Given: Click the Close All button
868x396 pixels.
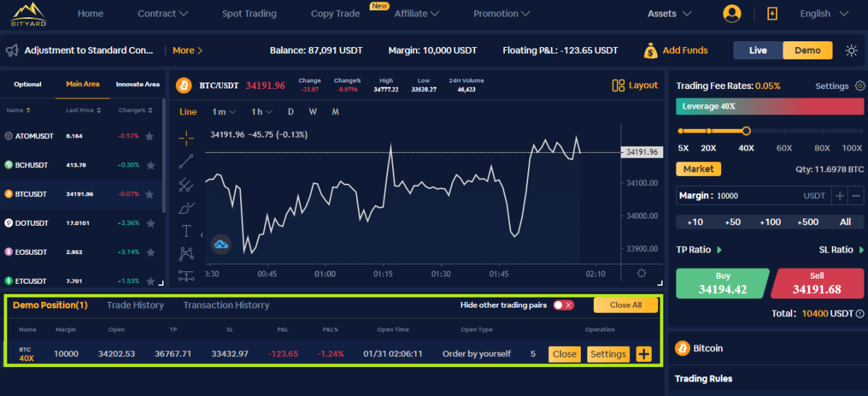Looking at the screenshot, I should point(625,305).
